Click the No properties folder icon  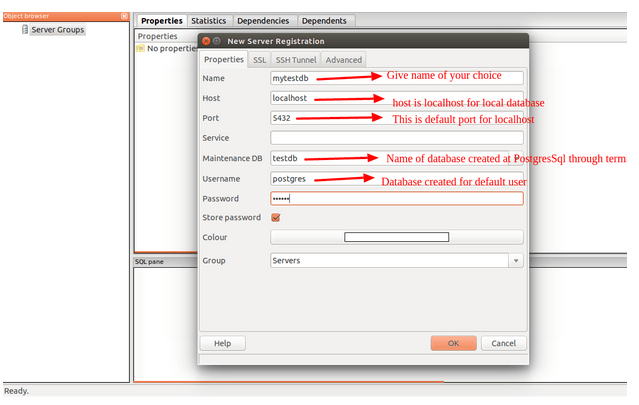(140, 48)
